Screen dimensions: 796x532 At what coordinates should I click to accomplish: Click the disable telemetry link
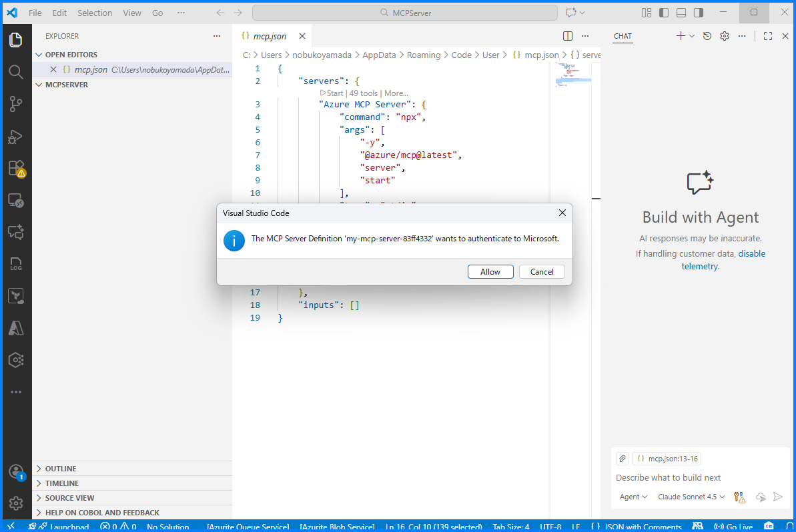pos(723,259)
